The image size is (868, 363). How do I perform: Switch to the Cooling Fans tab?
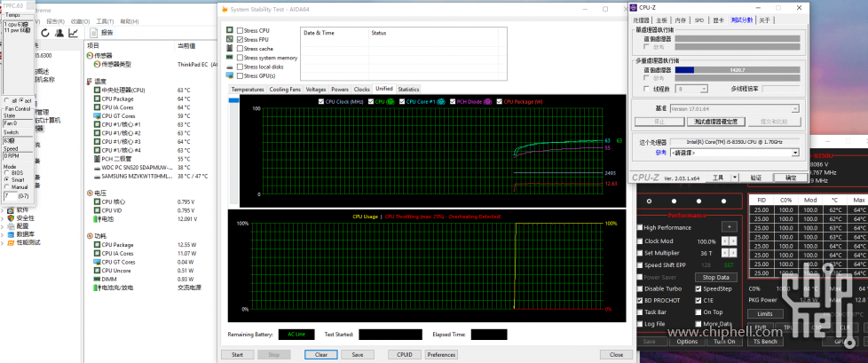pos(285,89)
